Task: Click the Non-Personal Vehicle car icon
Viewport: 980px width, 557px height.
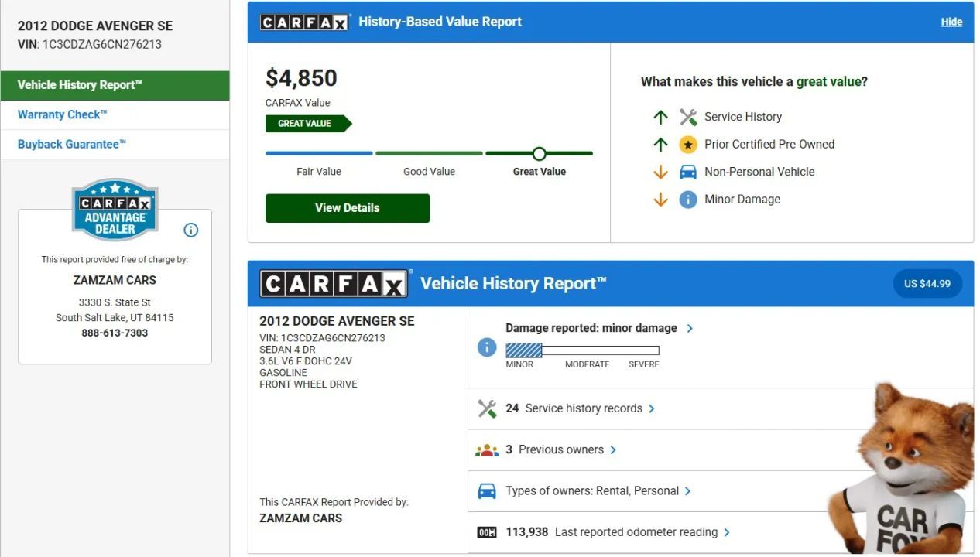Action: (x=687, y=172)
